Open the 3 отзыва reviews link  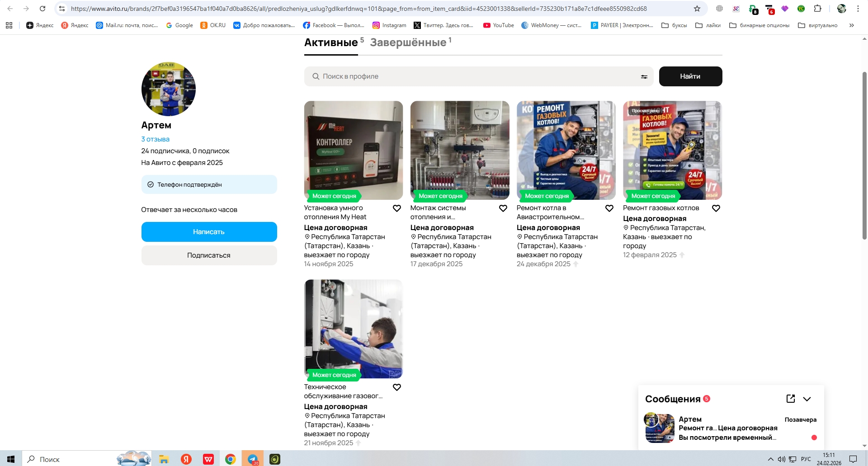click(155, 139)
